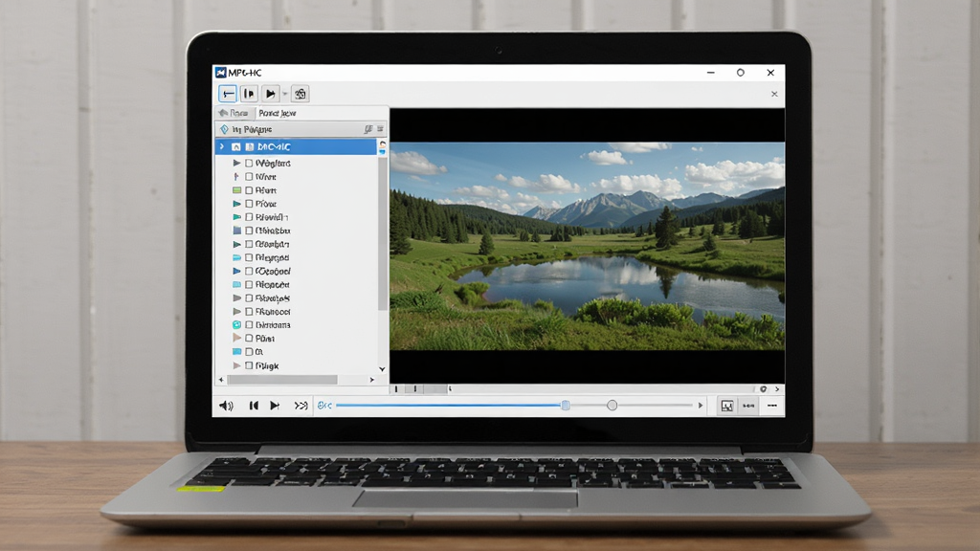Click the left arrow of the tree's horizontal scrollbar
The image size is (980, 551).
(x=221, y=379)
